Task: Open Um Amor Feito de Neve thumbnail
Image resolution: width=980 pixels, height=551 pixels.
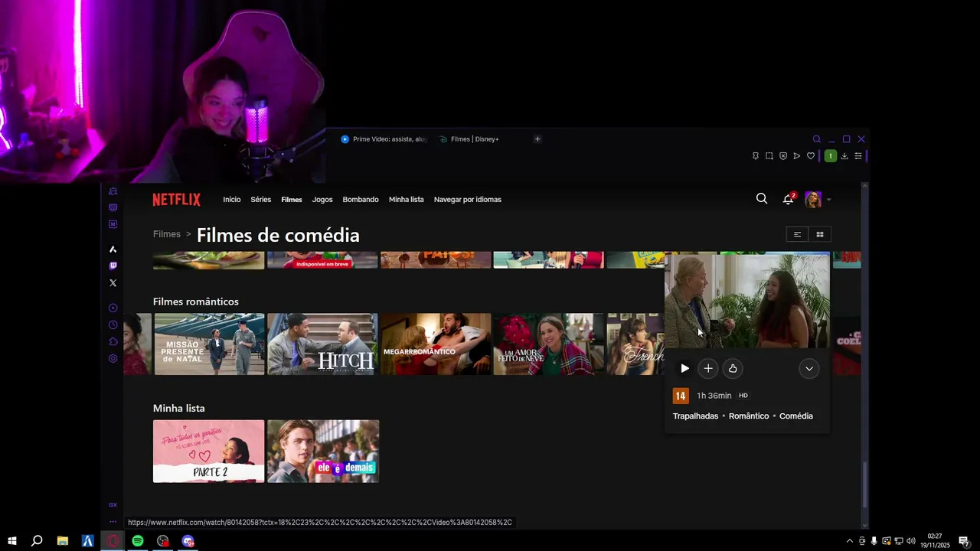Action: (549, 344)
